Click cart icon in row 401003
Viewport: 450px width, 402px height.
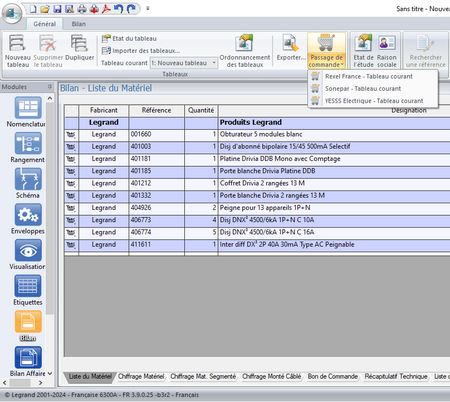71,147
